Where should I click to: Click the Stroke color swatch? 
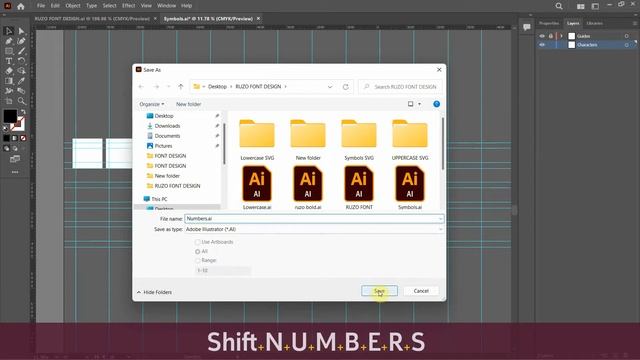click(x=19, y=124)
